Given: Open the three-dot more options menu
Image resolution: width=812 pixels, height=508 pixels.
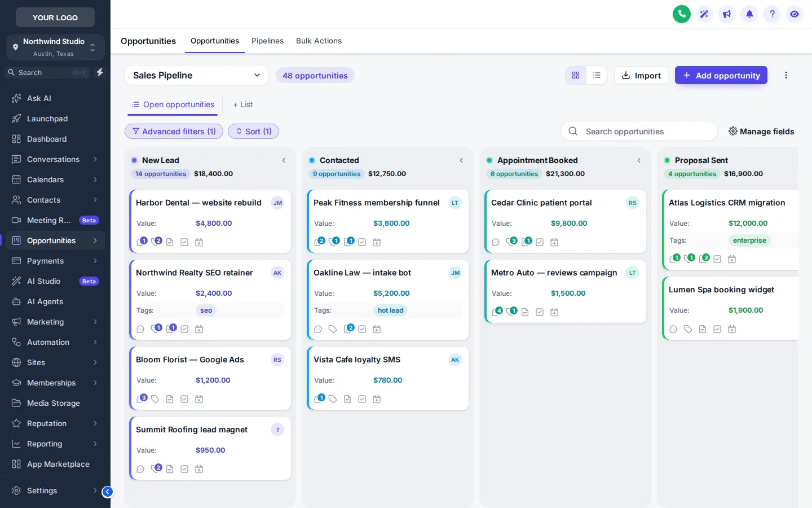Looking at the screenshot, I should [786, 75].
